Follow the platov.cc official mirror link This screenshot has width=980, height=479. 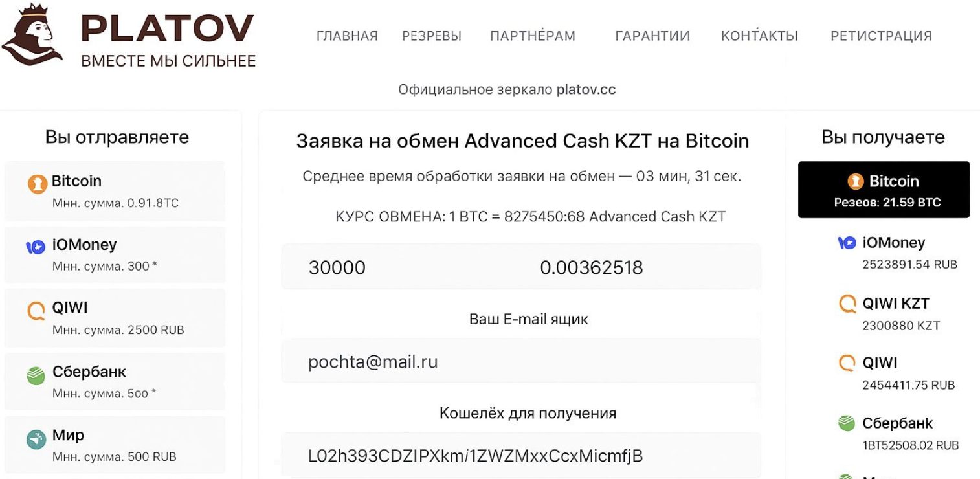click(586, 89)
